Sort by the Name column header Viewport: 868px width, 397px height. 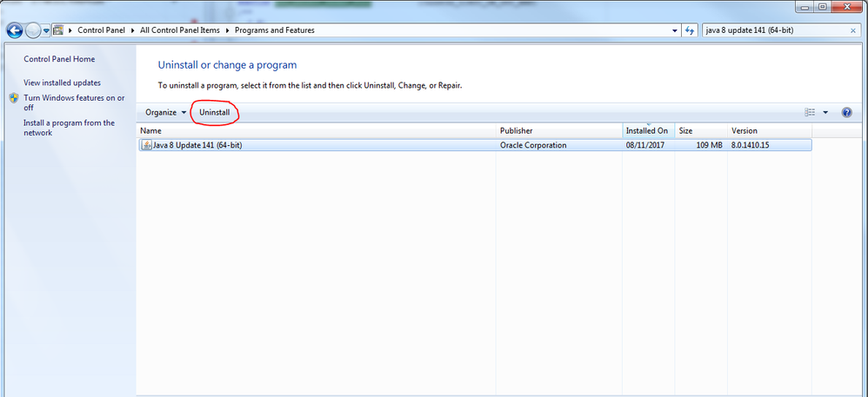pos(317,131)
